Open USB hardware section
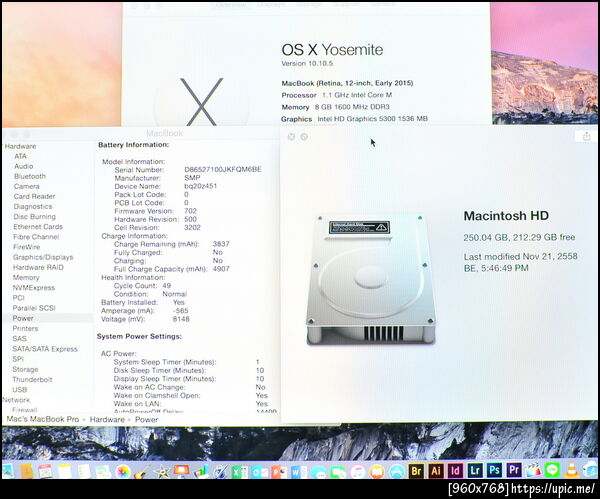This screenshot has height=499, width=600. 20,390
